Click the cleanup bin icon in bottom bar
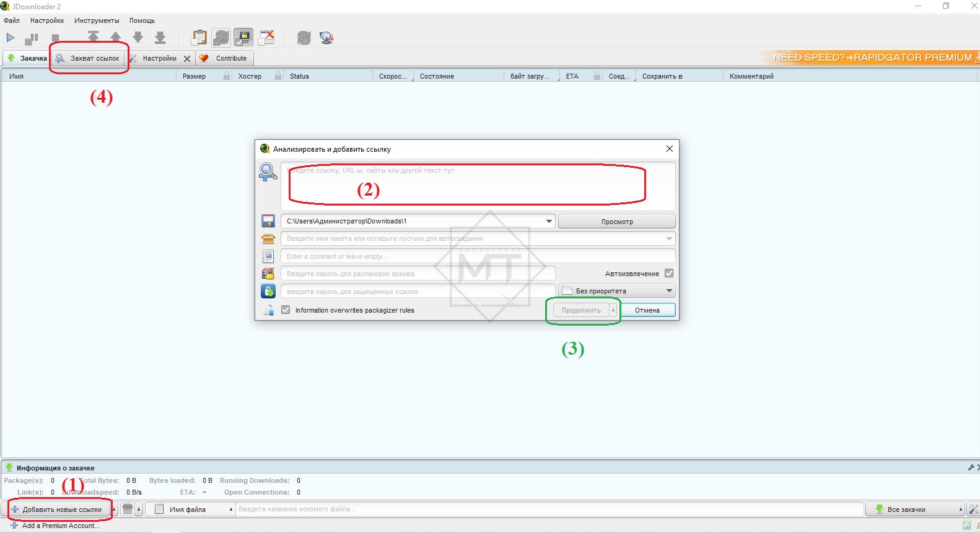 tap(128, 509)
